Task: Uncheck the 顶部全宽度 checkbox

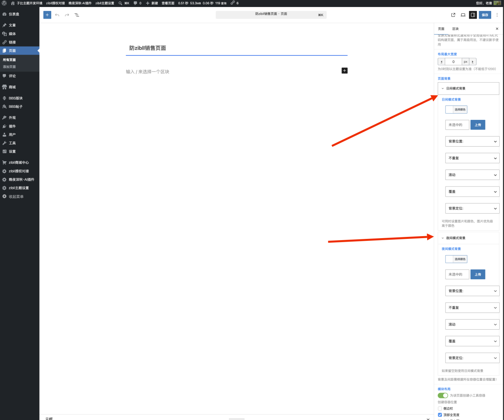Action: coord(440,415)
